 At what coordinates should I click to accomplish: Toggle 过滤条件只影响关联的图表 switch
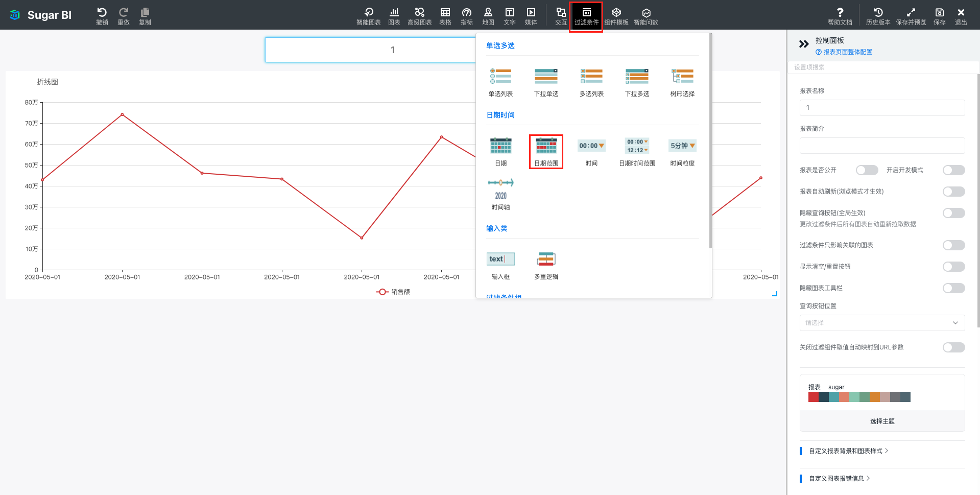[x=953, y=245]
